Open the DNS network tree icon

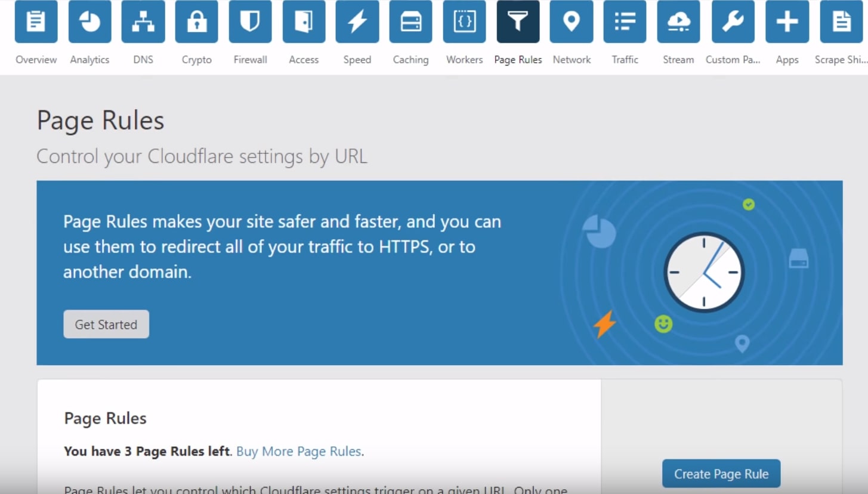[143, 21]
